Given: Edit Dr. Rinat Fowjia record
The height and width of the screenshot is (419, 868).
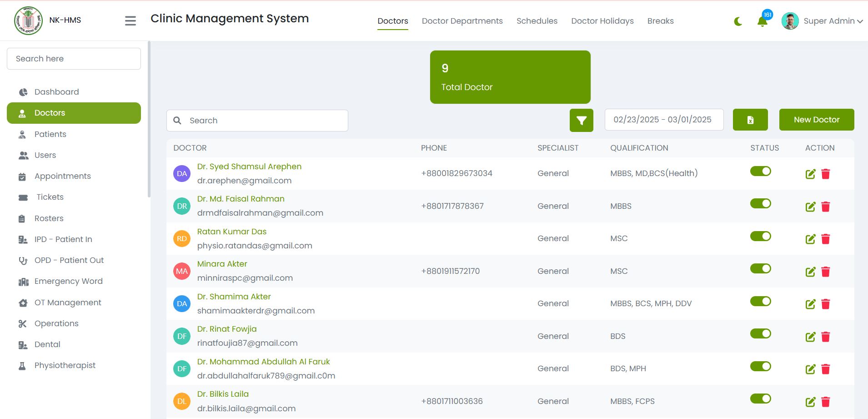Looking at the screenshot, I should pyautogui.click(x=811, y=337).
